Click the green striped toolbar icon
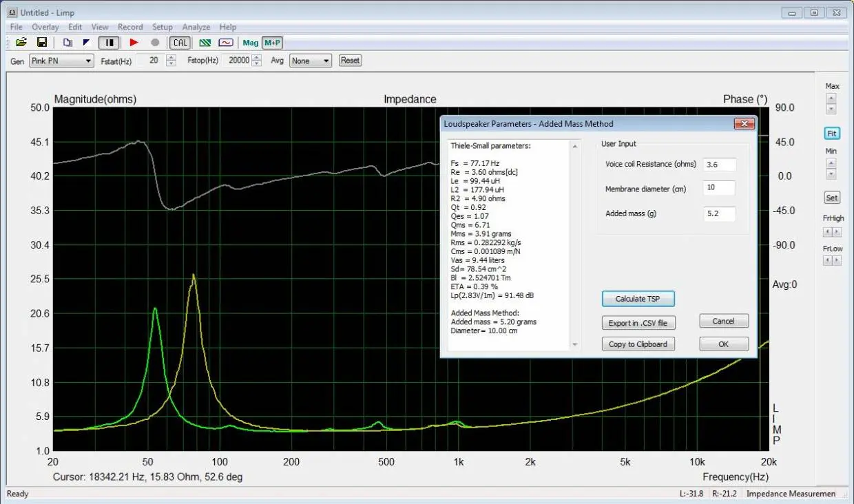 click(205, 43)
